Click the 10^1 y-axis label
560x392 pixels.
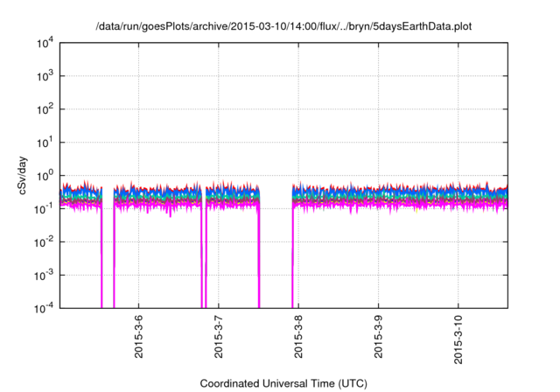[x=45, y=142]
